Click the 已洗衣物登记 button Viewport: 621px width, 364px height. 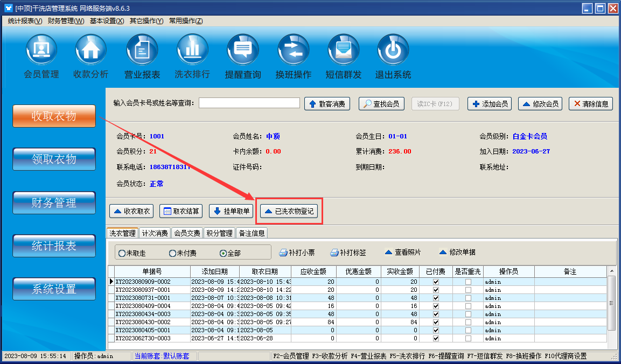[289, 212]
